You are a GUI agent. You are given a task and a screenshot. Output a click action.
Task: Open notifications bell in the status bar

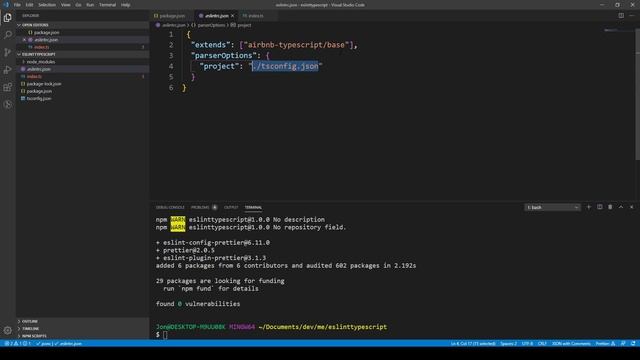click(x=633, y=344)
